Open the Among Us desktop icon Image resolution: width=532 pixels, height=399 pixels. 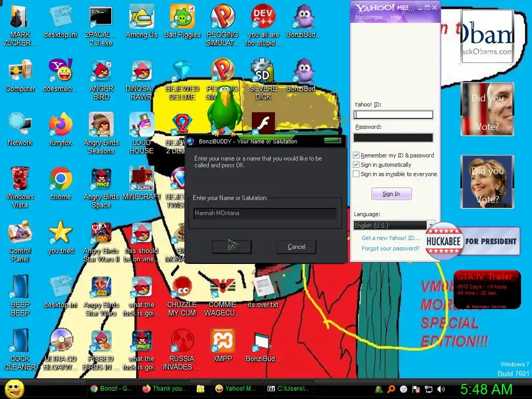coord(141,21)
